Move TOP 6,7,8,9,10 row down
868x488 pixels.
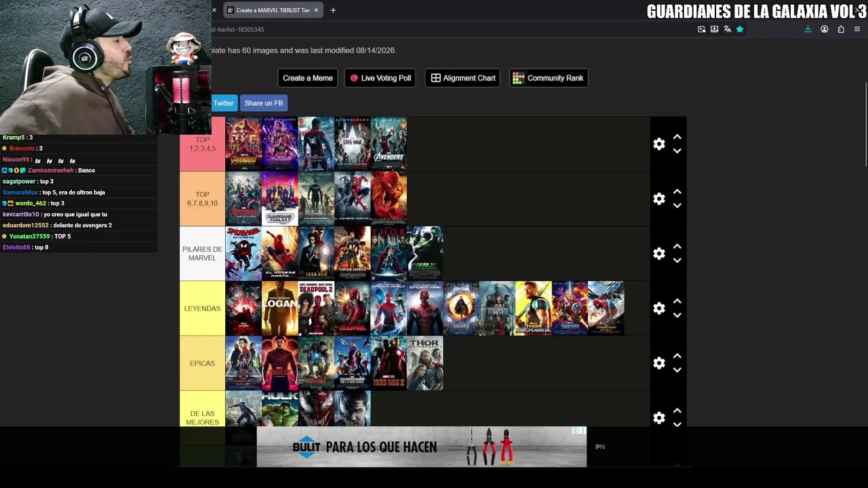tap(677, 206)
